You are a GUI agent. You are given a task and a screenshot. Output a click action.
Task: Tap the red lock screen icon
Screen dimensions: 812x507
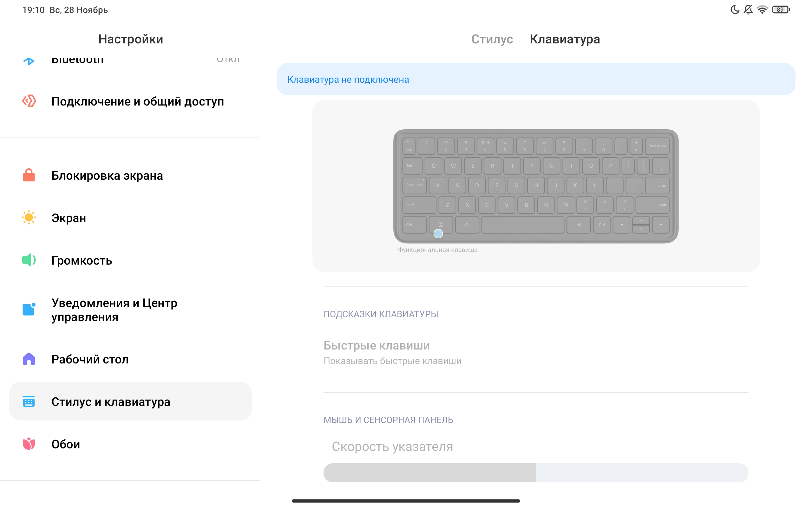pyautogui.click(x=29, y=175)
